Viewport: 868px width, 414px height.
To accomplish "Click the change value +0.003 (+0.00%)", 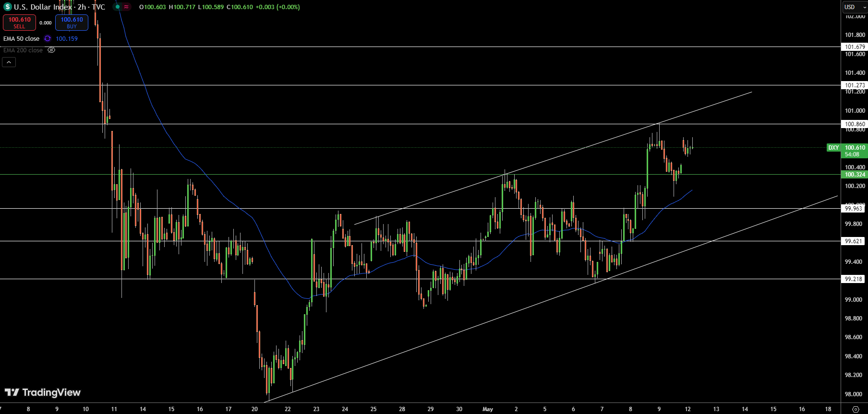I will tap(277, 7).
